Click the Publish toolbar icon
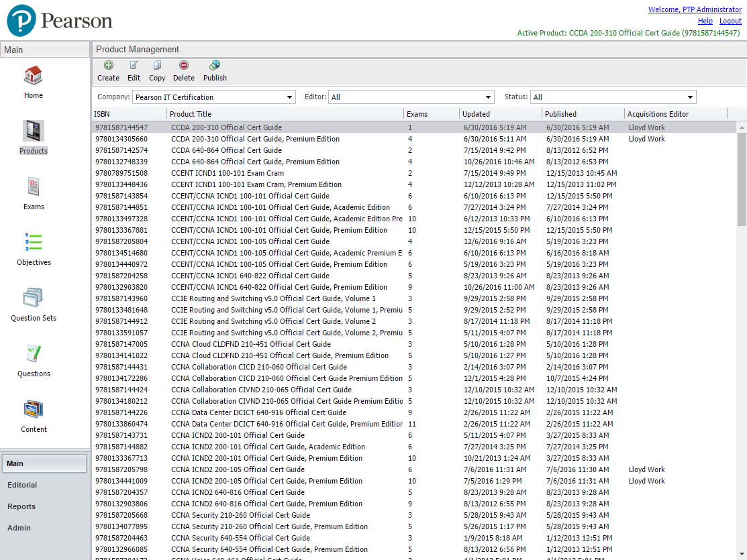747x560 pixels. (x=215, y=65)
